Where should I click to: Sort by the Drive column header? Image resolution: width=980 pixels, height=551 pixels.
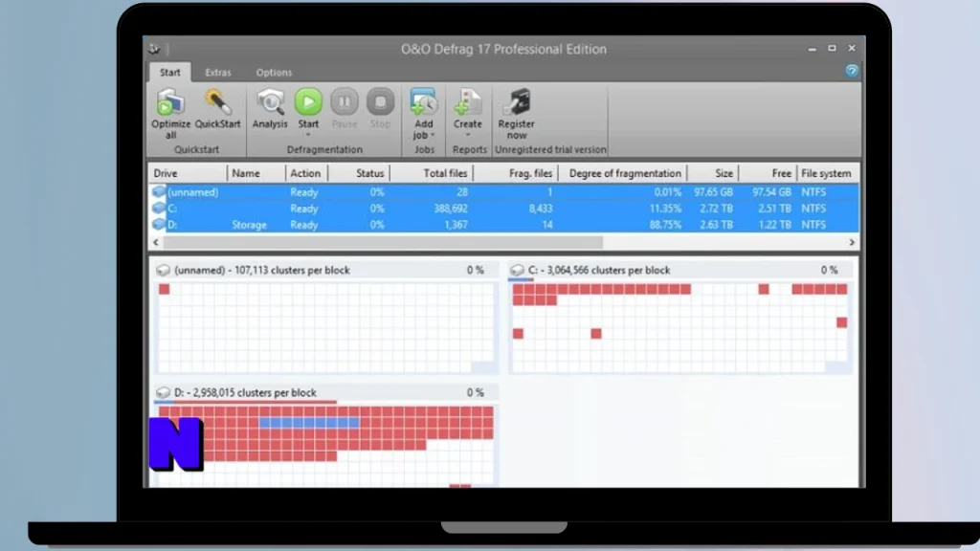(189, 173)
